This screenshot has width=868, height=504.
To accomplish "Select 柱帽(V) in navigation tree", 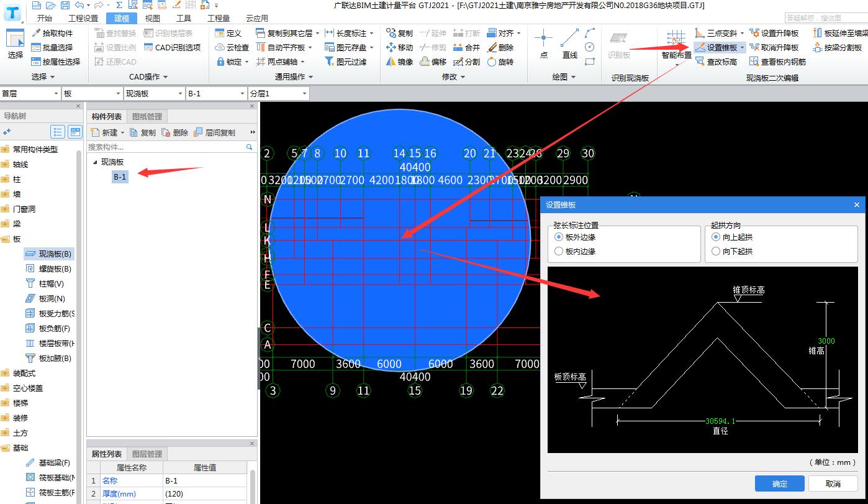I will [45, 283].
